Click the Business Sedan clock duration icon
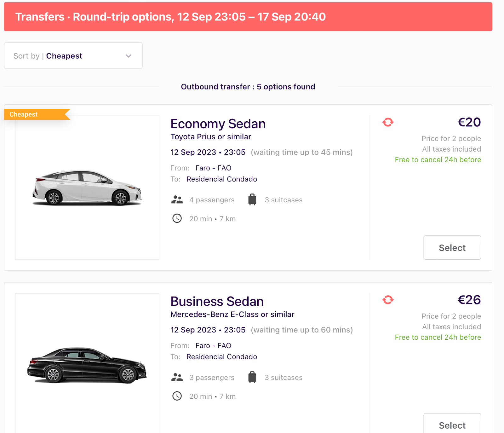Image resolution: width=504 pixels, height=433 pixels. 177,396
